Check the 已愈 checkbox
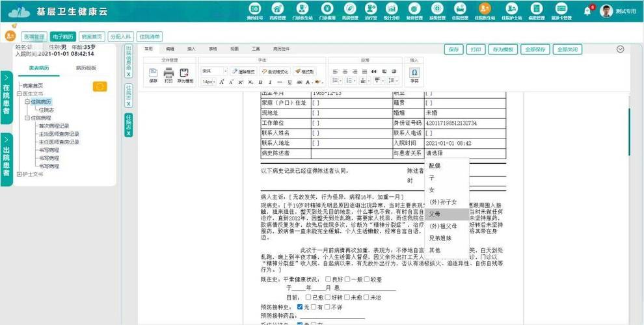644x325 pixels. 308,297
